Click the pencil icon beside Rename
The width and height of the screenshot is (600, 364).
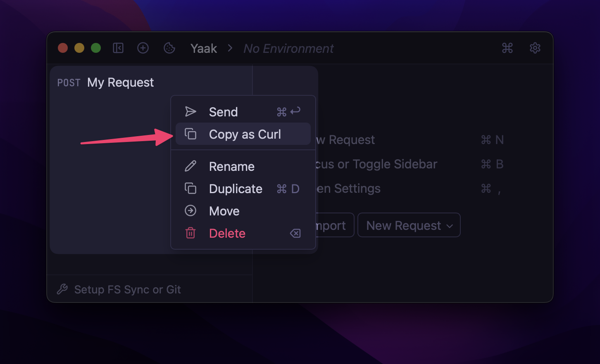click(x=190, y=166)
